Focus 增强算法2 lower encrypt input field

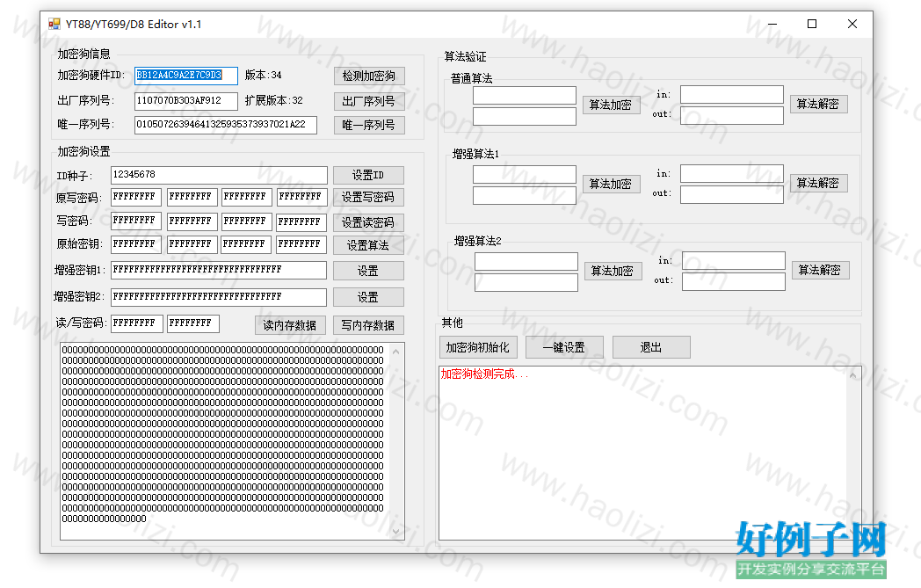tap(526, 282)
